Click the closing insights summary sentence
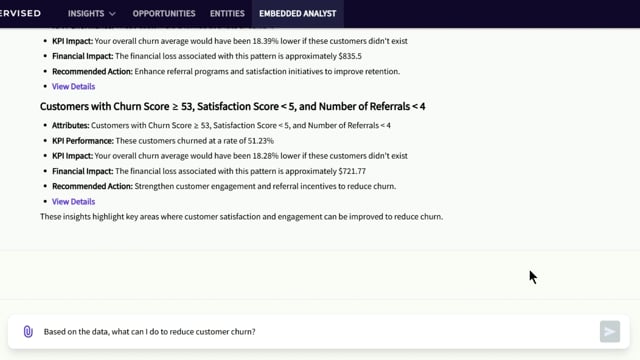Viewport: 640px width, 360px height. pyautogui.click(x=241, y=217)
